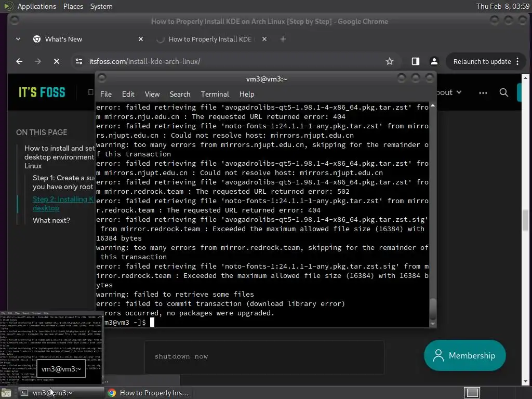Open Step 2: Installing KDE desktop link
Viewport: 532px width, 399px height.
63,204
